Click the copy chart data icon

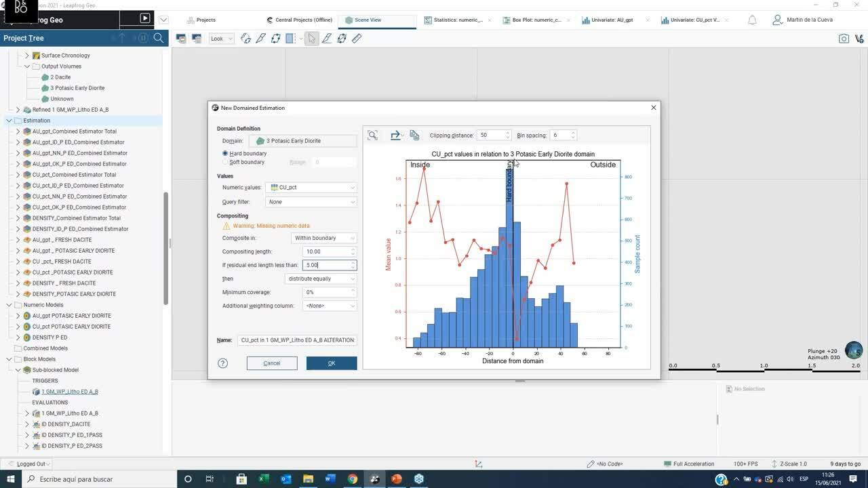point(414,135)
